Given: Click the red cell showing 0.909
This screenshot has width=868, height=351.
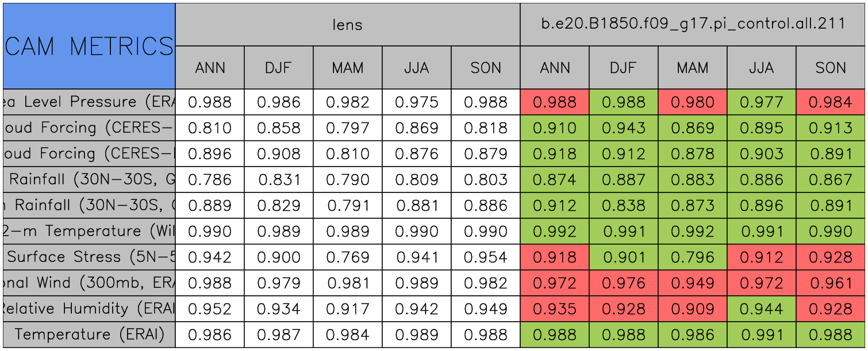Looking at the screenshot, I should click(692, 308).
